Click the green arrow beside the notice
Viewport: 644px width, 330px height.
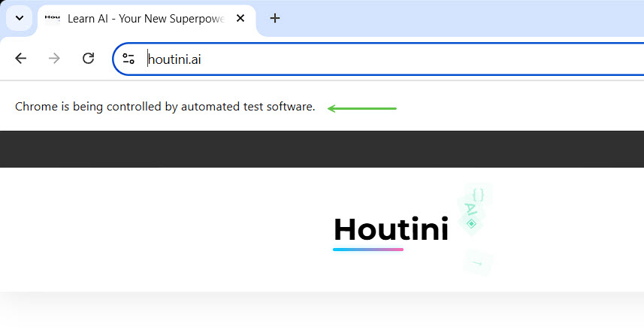[362, 108]
